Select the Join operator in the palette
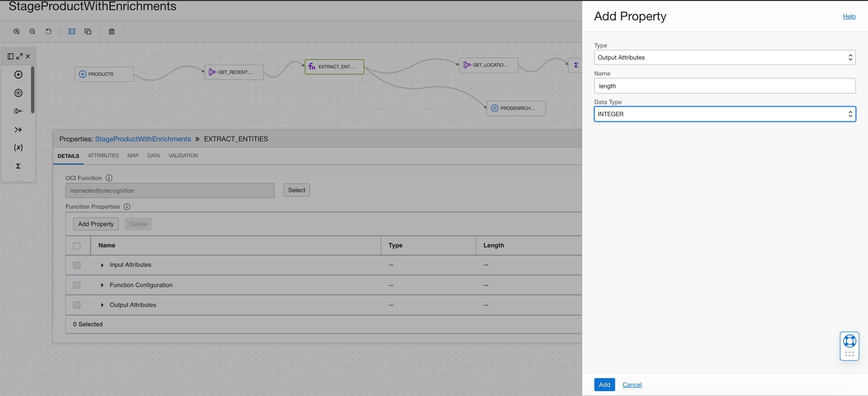The width and height of the screenshot is (868, 396). coord(18,129)
